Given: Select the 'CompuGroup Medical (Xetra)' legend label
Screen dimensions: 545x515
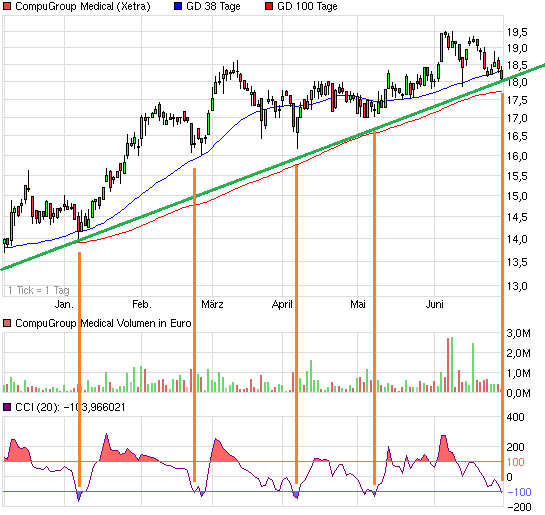Looking at the screenshot, I should click(83, 6).
